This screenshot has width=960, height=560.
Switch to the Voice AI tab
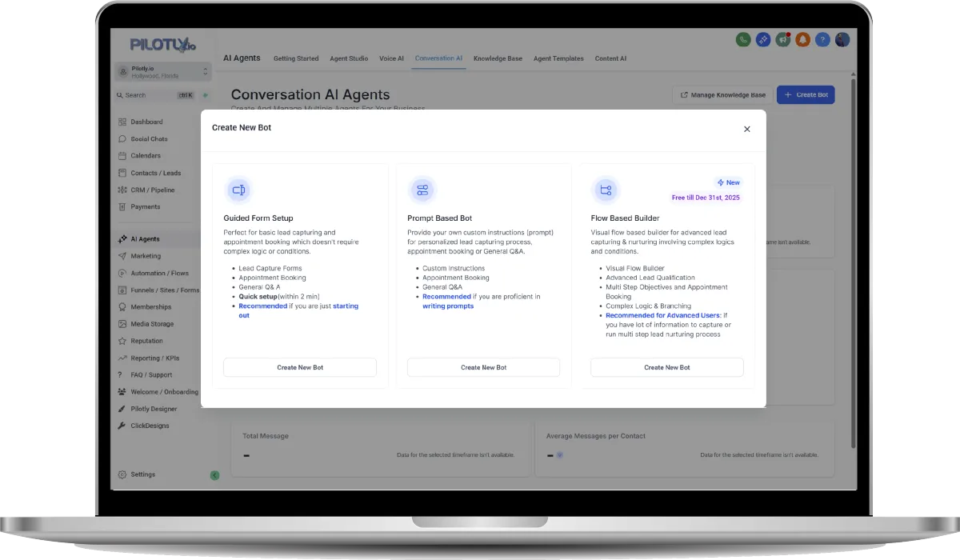[x=391, y=58]
